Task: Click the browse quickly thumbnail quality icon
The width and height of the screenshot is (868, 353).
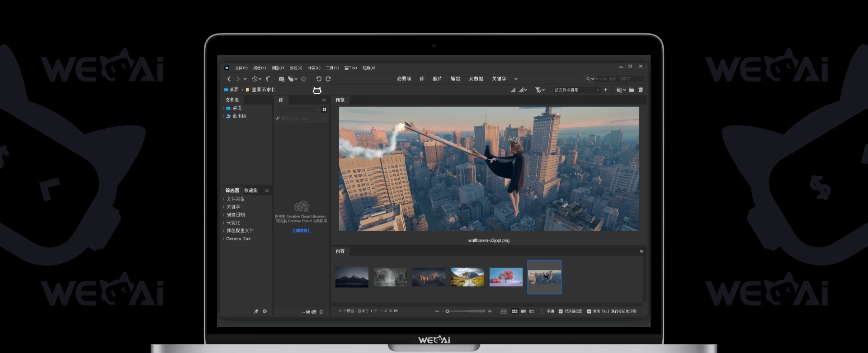Action: [x=513, y=90]
